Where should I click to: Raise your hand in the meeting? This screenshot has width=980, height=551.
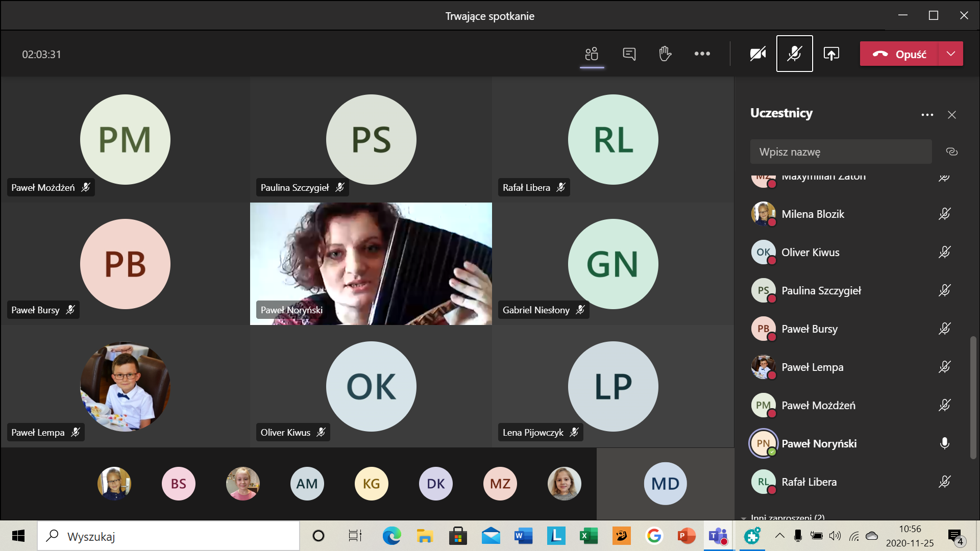point(665,54)
